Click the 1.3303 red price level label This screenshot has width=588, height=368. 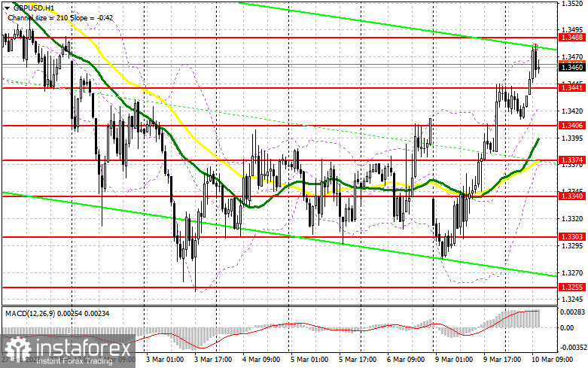pyautogui.click(x=572, y=236)
